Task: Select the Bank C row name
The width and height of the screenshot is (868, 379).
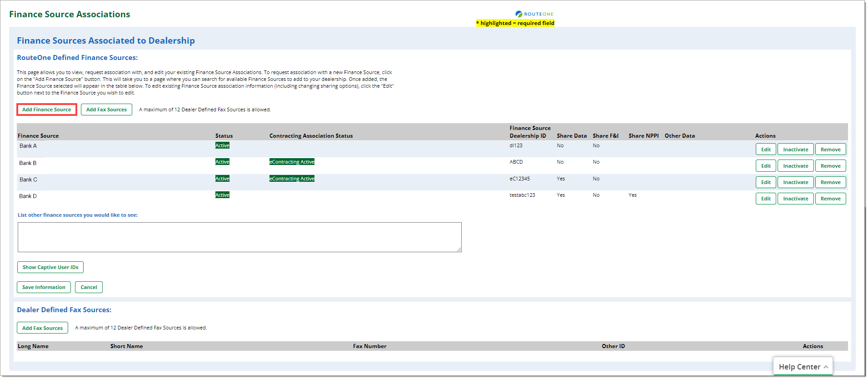Action: pos(28,180)
